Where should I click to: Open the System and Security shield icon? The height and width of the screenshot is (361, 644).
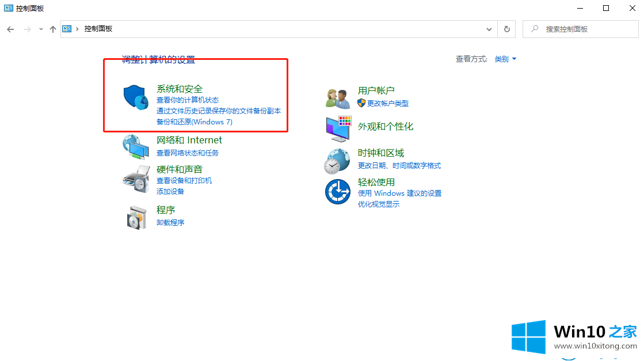click(136, 98)
